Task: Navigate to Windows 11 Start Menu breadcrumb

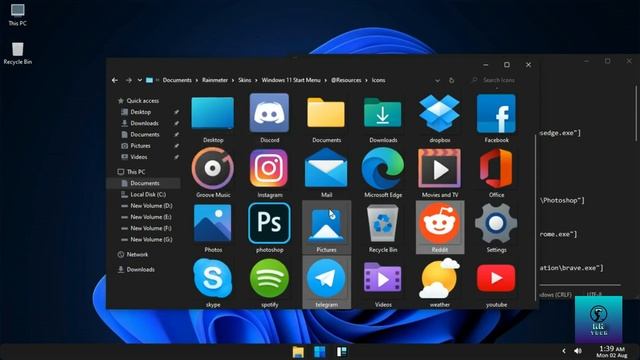Action: (291, 80)
